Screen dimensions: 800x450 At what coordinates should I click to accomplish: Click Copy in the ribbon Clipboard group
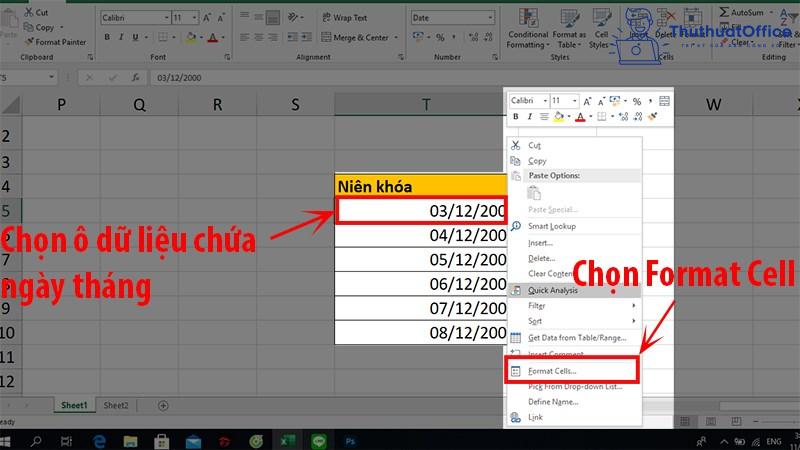39,28
